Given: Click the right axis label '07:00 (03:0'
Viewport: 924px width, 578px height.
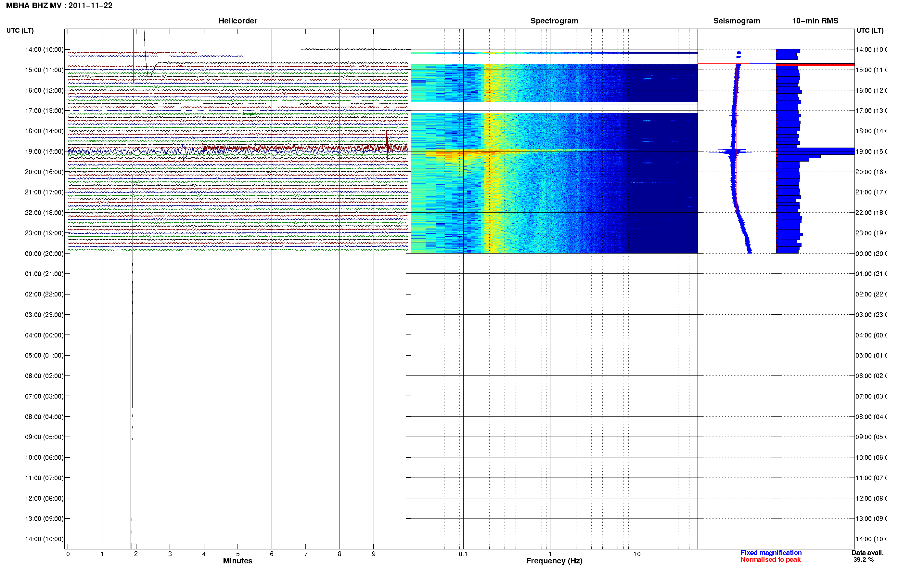Looking at the screenshot, I should (x=871, y=396).
